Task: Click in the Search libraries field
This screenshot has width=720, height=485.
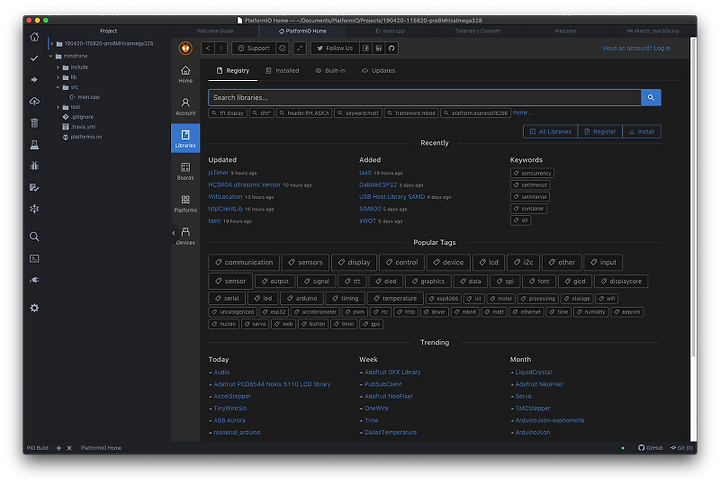Action: [x=425, y=97]
